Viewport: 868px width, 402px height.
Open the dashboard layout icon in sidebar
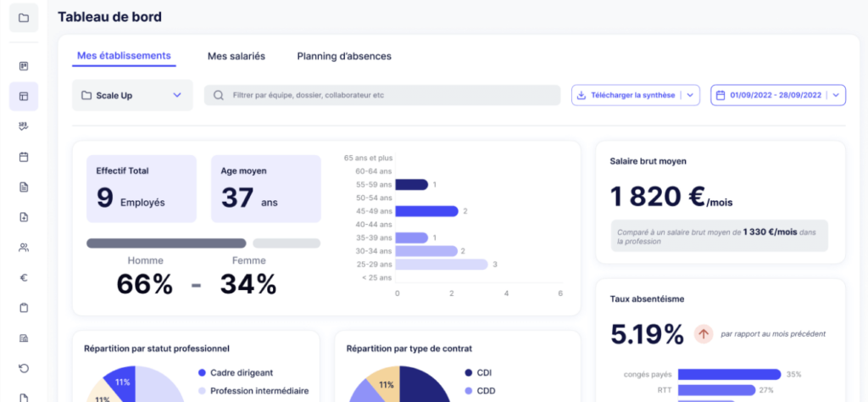click(x=23, y=97)
